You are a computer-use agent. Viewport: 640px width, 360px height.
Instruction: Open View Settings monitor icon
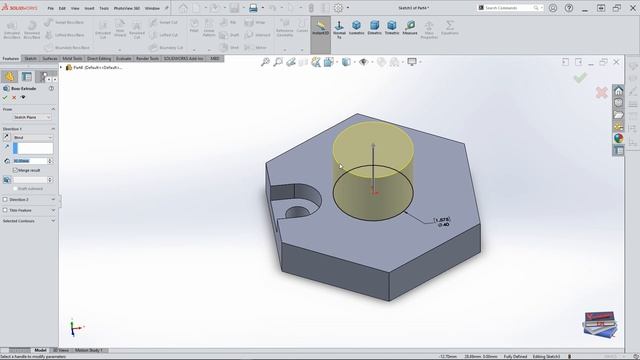coord(412,62)
